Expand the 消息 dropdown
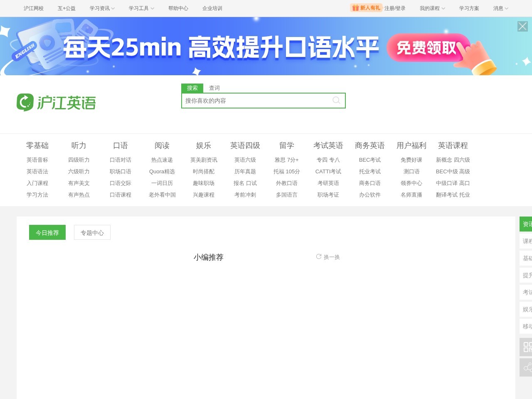The image size is (532, 399). [500, 8]
